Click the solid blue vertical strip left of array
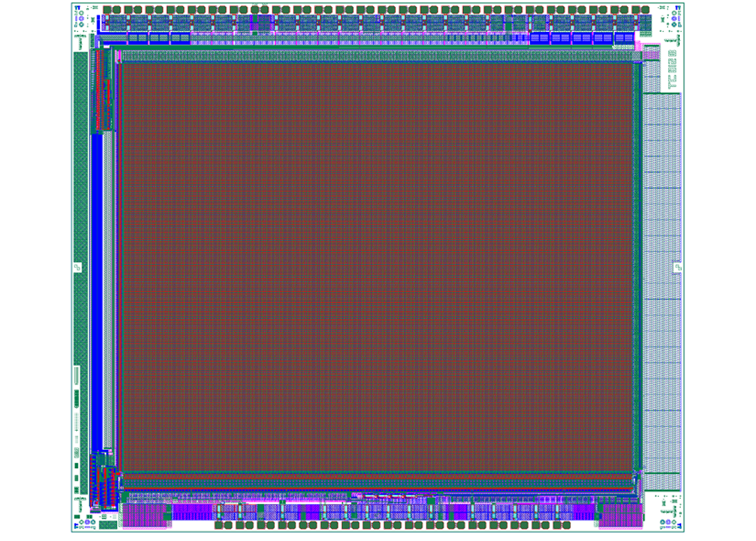This screenshot has height=541, width=756. [97, 293]
